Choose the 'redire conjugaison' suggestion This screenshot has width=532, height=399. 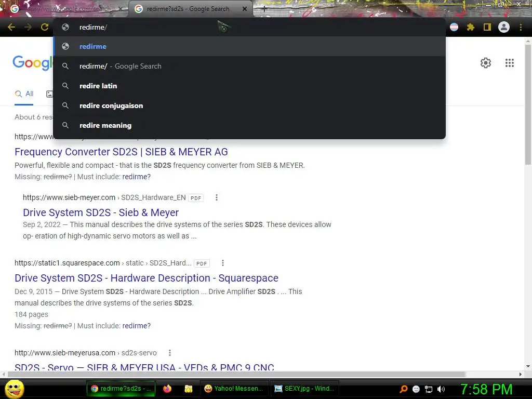pyautogui.click(x=249, y=105)
